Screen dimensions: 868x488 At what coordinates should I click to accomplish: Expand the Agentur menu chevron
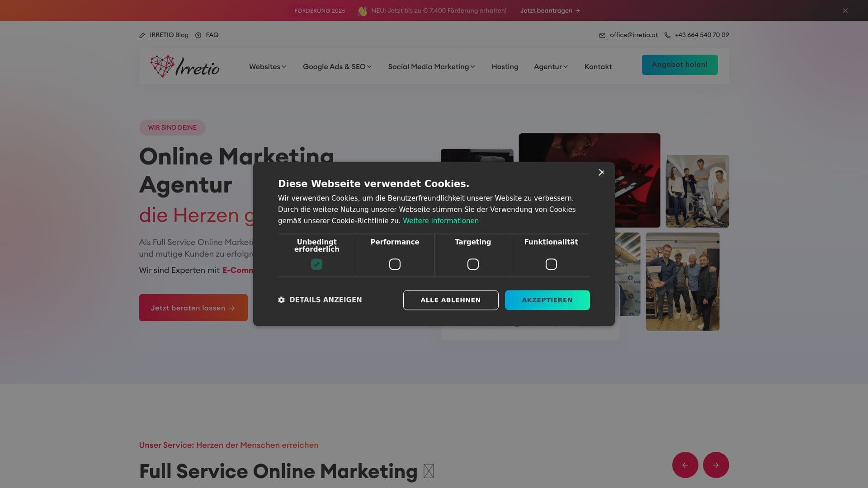click(x=566, y=66)
